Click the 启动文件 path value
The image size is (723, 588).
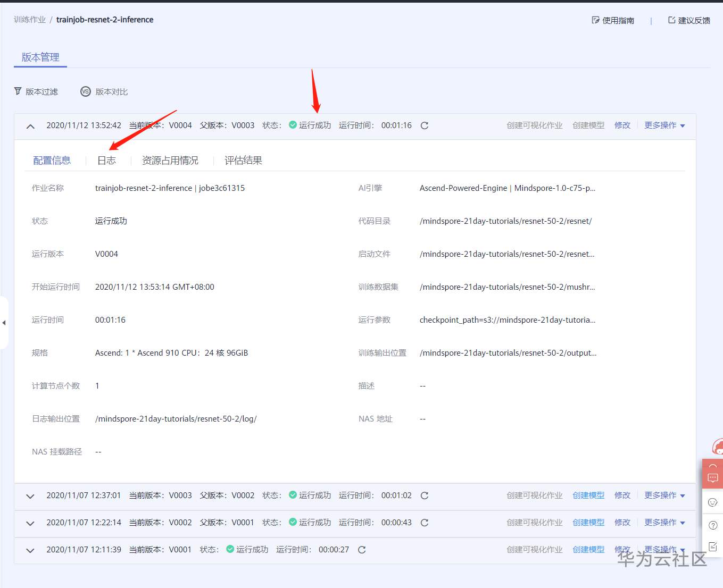[507, 254]
